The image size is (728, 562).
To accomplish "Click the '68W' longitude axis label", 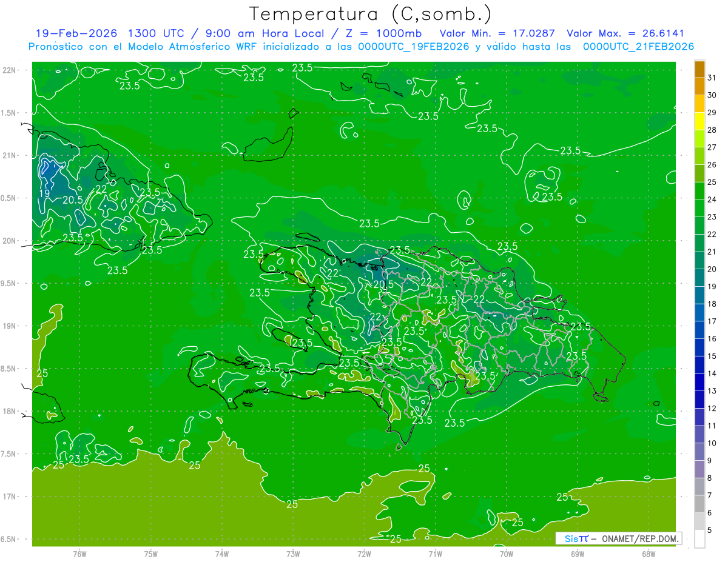I will pyautogui.click(x=649, y=554).
